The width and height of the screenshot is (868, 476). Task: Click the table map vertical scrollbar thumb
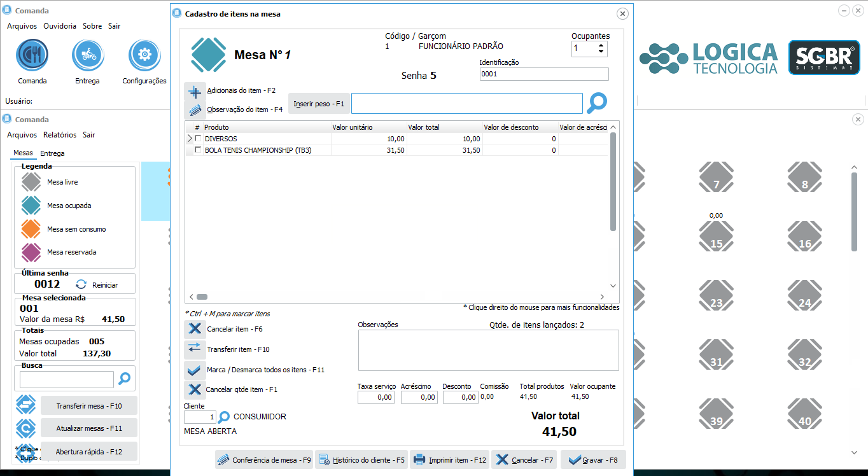855,211
